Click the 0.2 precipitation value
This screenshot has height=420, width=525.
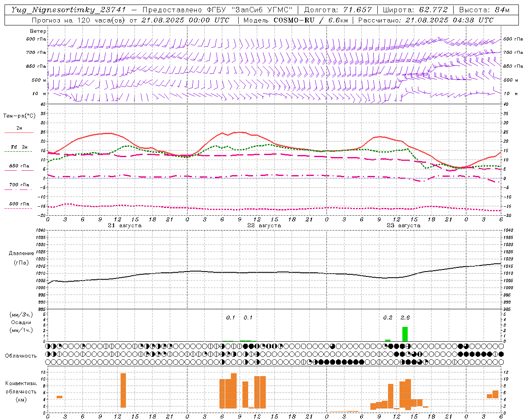click(388, 317)
